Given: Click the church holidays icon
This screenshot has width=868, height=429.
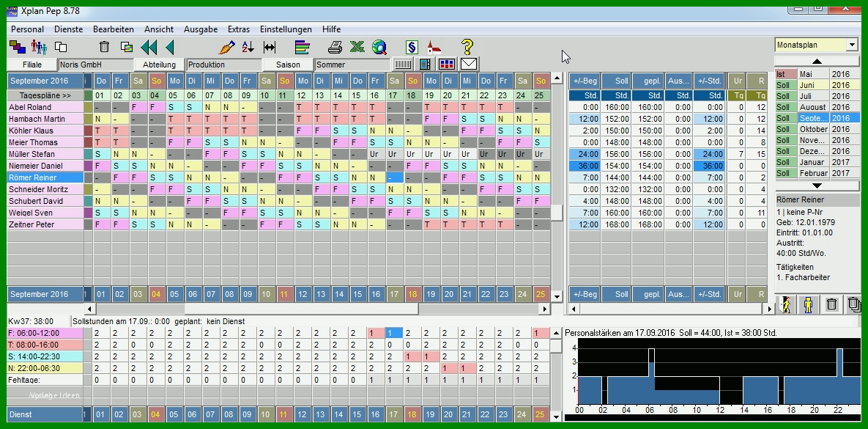Looking at the screenshot, I should coord(434,47).
